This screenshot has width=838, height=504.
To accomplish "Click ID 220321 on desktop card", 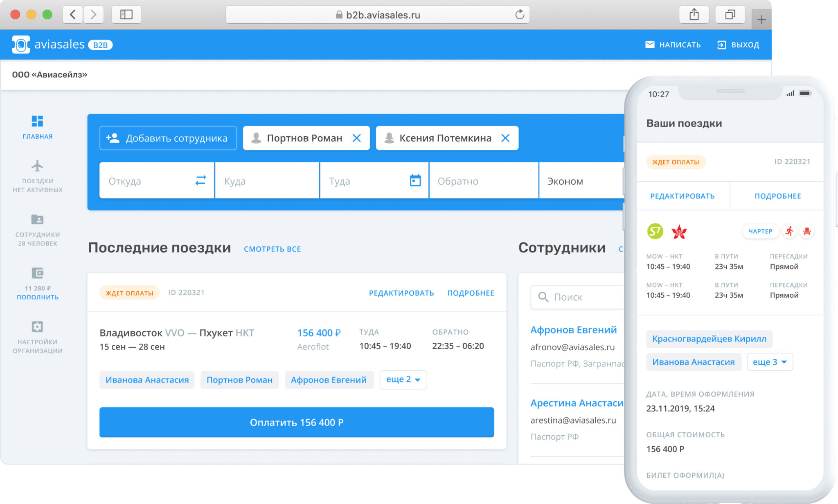I will coord(186,292).
